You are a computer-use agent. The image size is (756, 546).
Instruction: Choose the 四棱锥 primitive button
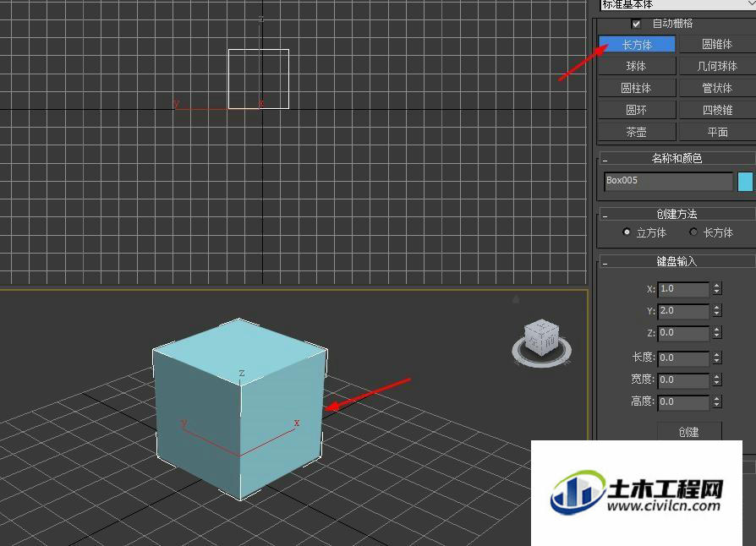pos(717,110)
